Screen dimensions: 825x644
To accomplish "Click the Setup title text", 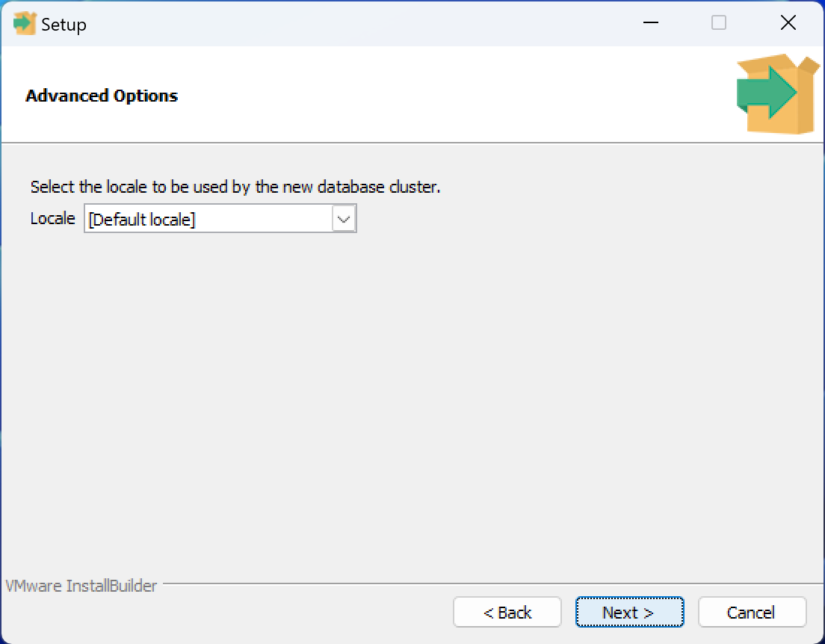I will point(64,25).
